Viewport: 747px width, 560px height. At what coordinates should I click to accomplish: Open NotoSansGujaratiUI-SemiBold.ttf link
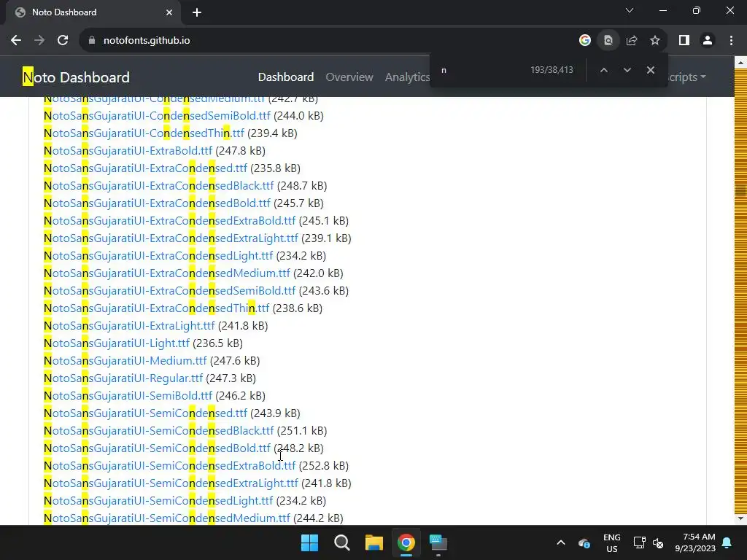click(128, 396)
